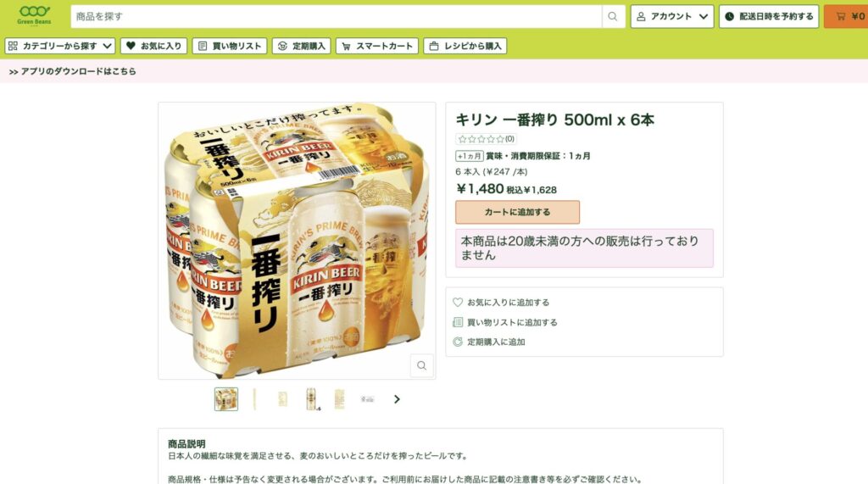868x484 pixels.
Task: Click the image zoom magnifier icon
Action: 422,365
